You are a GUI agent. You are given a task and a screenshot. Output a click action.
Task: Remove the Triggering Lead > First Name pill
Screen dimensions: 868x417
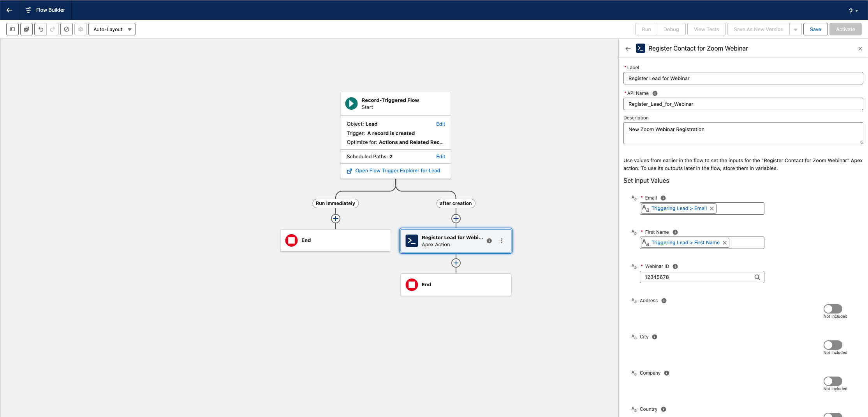coord(725,243)
